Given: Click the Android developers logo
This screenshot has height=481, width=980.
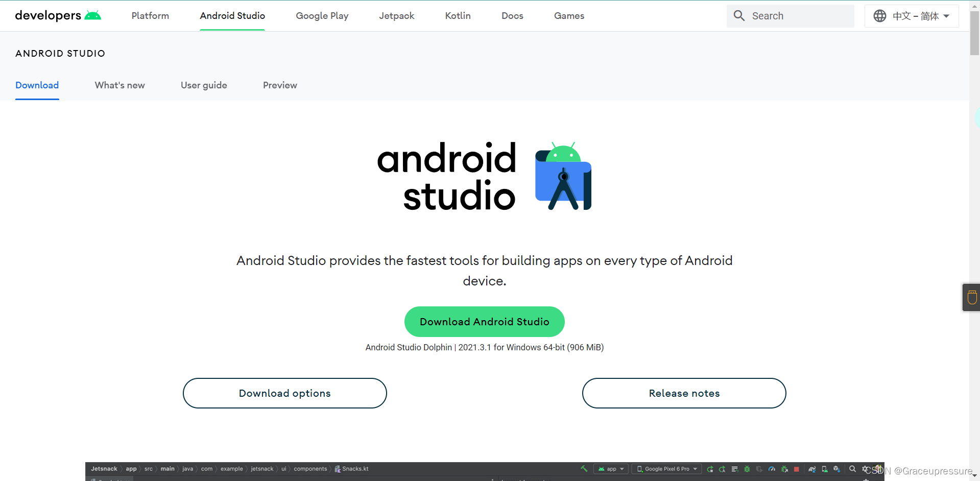Looking at the screenshot, I should coord(58,15).
